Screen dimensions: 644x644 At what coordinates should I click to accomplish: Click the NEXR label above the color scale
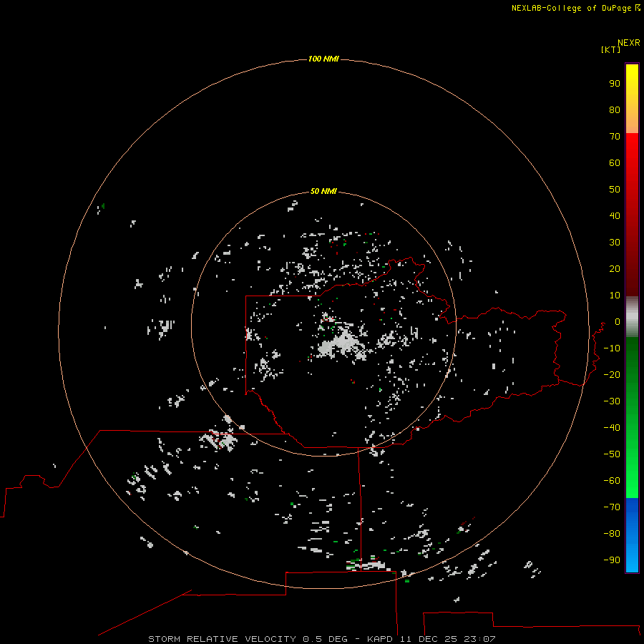click(x=629, y=43)
